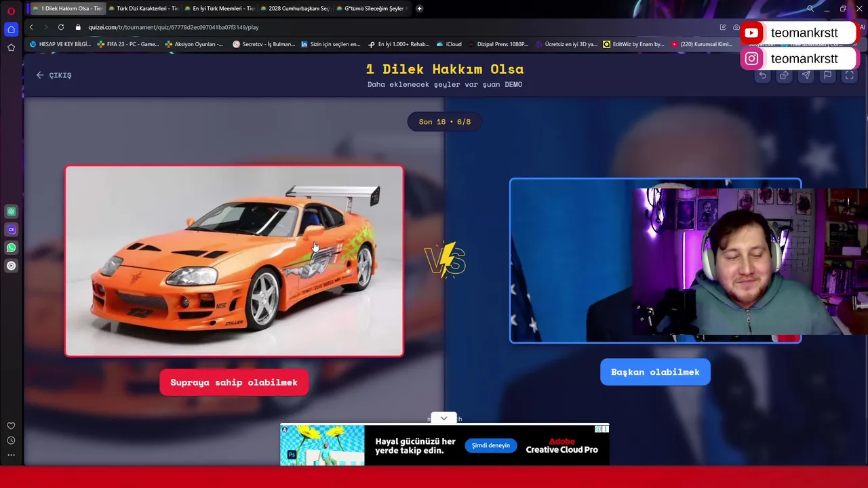Open history clock icon in sidebar
Screen dimensions: 868x488
(x=11, y=441)
